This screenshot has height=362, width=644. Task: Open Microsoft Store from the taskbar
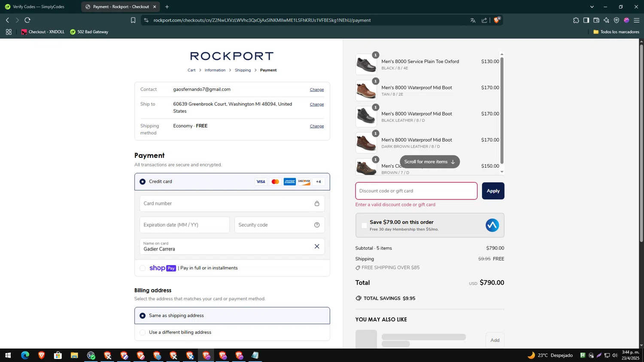point(58,355)
